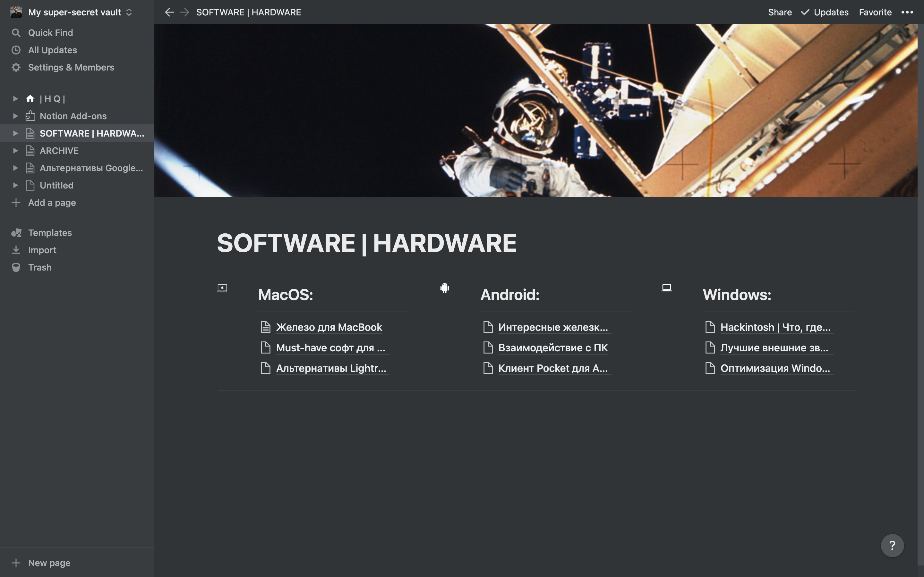Expand the | H Q | page tree
This screenshot has height=577, width=924.
point(15,99)
